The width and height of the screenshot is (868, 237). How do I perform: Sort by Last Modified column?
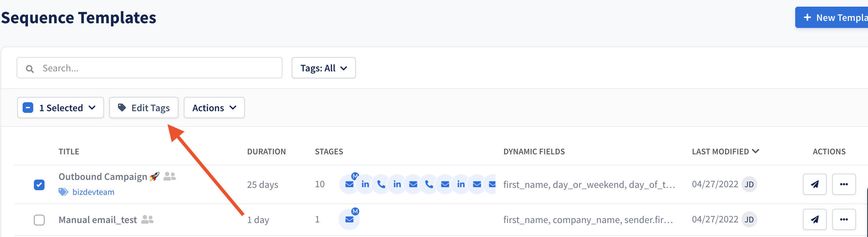click(725, 151)
